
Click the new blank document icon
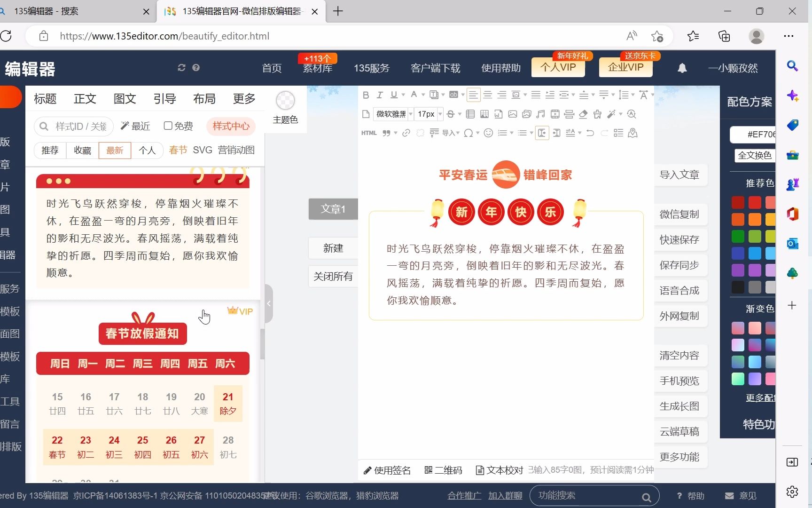(366, 114)
